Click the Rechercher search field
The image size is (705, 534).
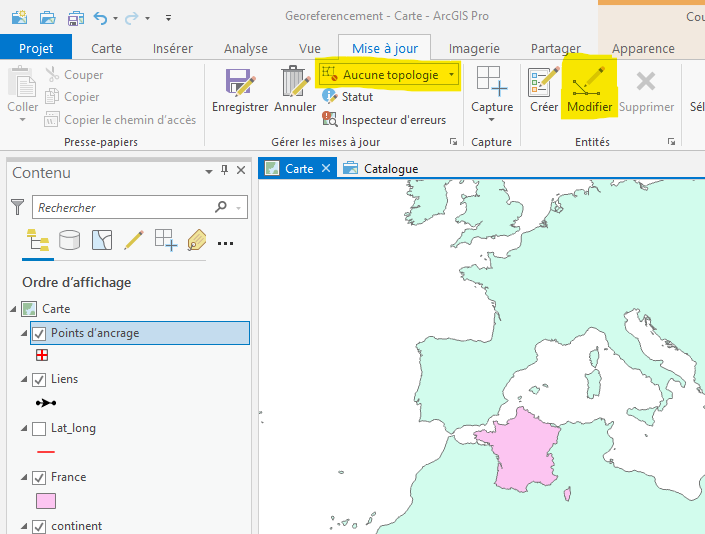pyautogui.click(x=120, y=207)
